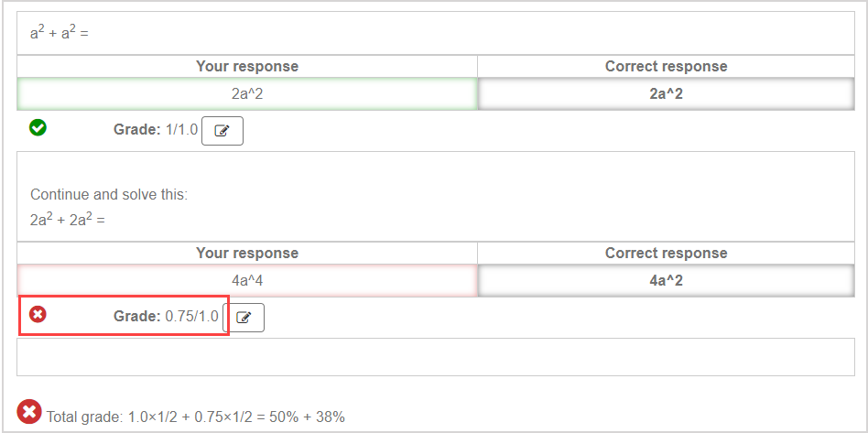This screenshot has width=868, height=433.
Task: Select the 2a^2 response field
Action: [247, 93]
